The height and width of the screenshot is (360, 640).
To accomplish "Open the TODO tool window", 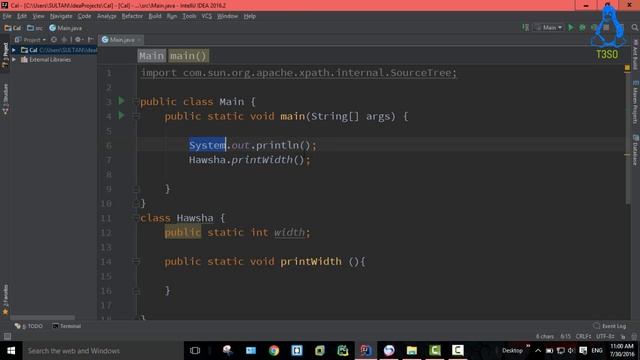I will 29,326.
